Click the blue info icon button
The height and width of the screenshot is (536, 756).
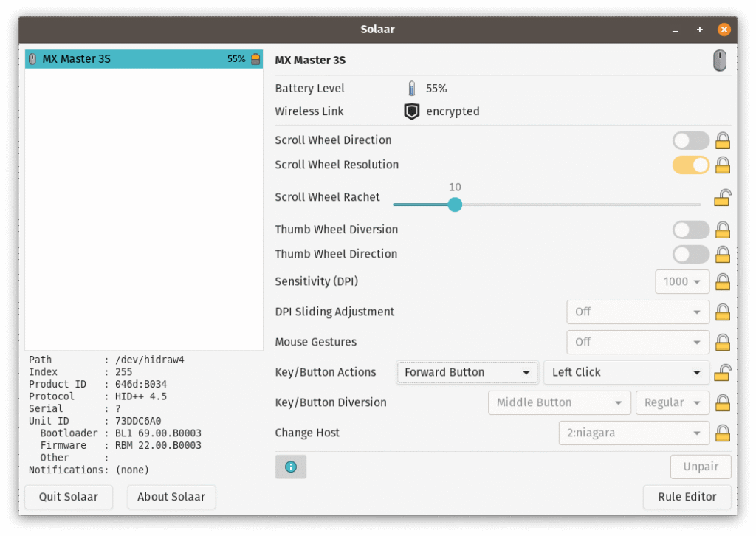tap(290, 467)
